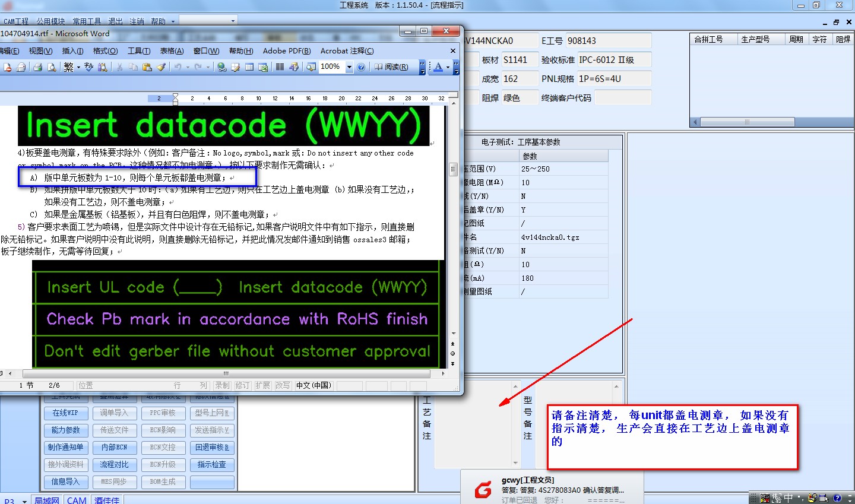Image resolution: width=855 pixels, height=504 pixels.
Task: Click the 信息导入 button
Action: click(x=65, y=481)
